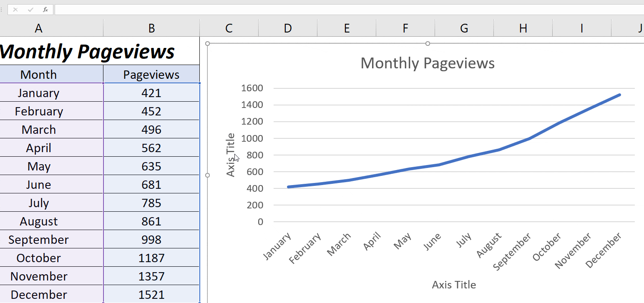Screen dimensions: 644x303
Task: Select column header B
Action: 151,28
